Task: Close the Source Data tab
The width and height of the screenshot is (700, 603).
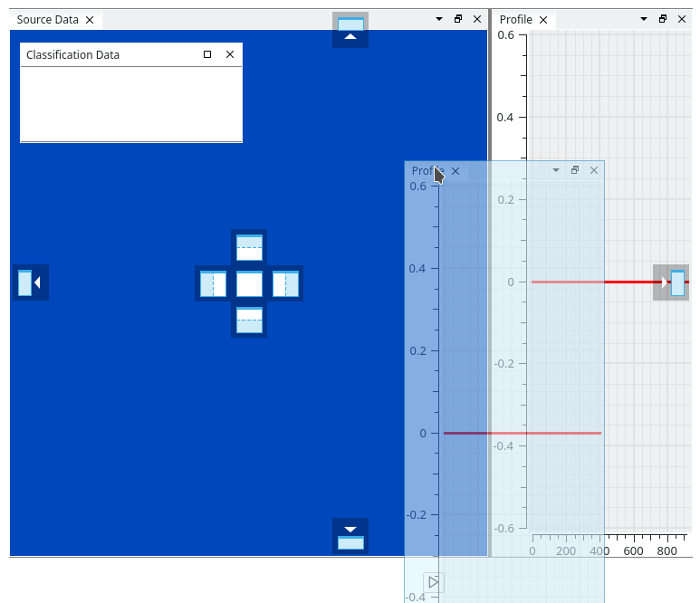Action: click(x=90, y=20)
